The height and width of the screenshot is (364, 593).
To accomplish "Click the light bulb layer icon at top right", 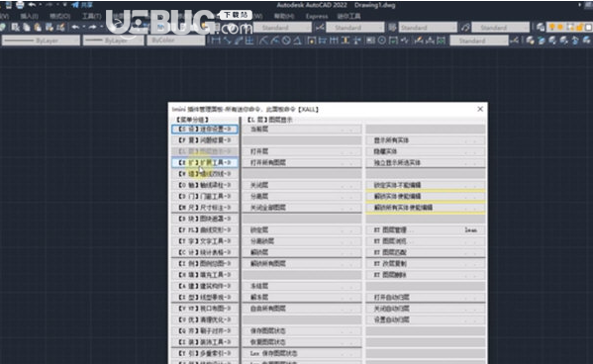I will pos(552,27).
